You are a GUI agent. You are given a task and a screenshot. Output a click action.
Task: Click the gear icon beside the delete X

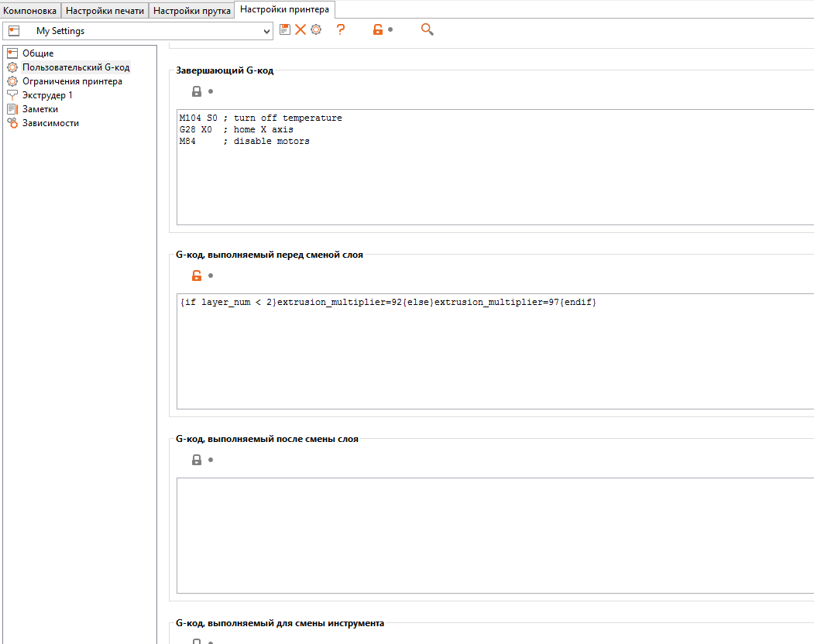315,29
